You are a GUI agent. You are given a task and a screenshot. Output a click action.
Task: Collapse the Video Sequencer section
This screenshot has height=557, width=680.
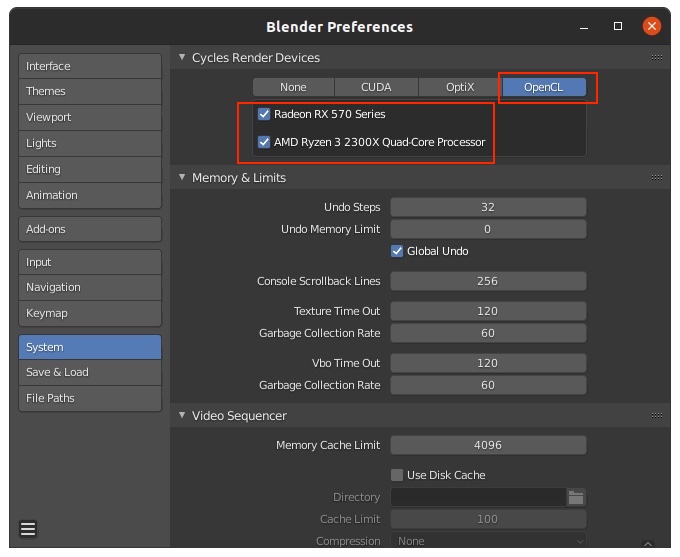(182, 416)
